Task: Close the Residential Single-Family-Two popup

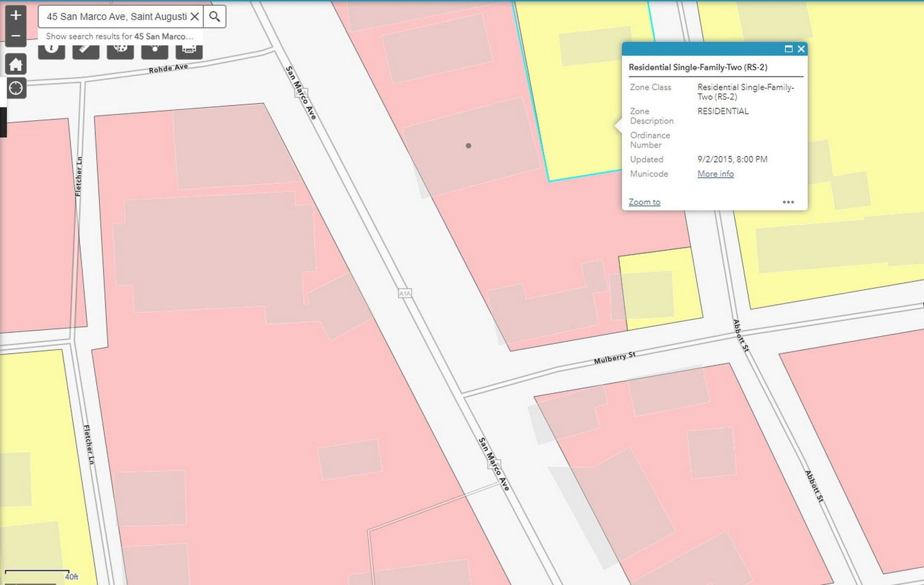Action: coord(801,49)
